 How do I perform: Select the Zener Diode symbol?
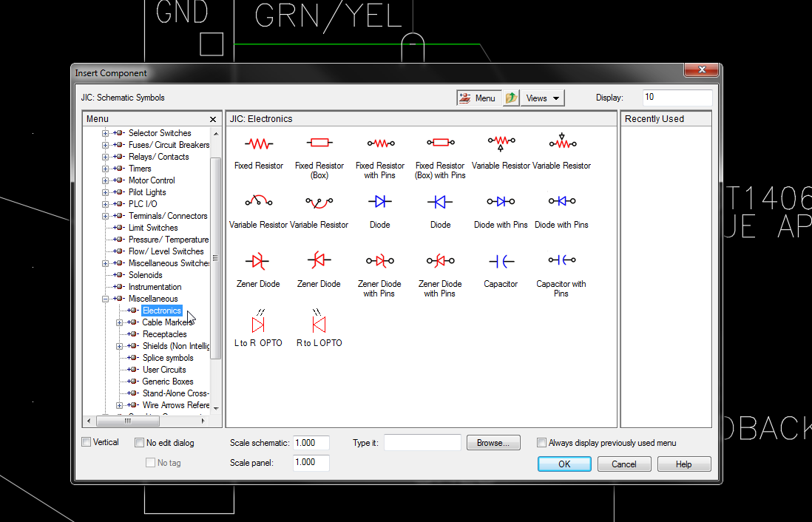pos(258,260)
